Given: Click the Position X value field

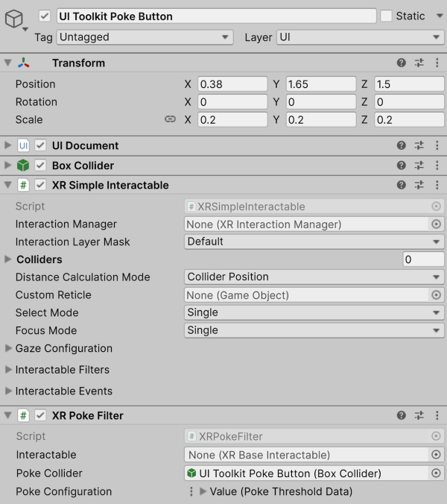Looking at the screenshot, I should [232, 84].
